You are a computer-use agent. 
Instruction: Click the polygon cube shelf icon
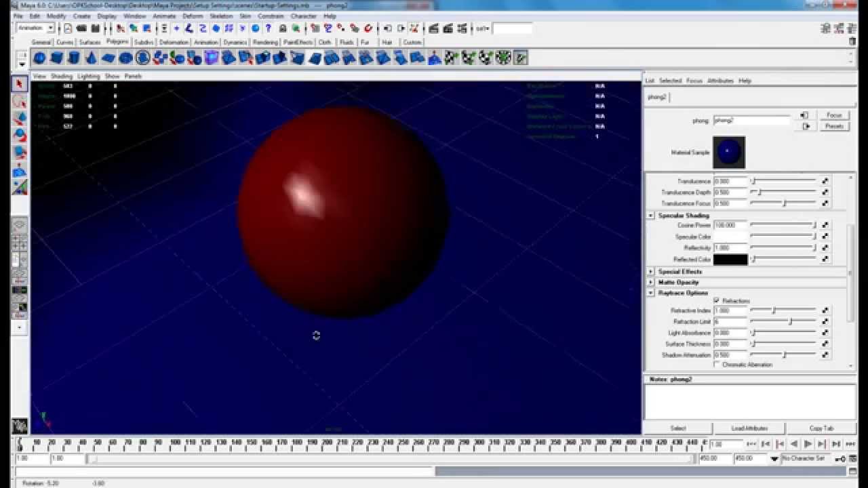point(57,58)
